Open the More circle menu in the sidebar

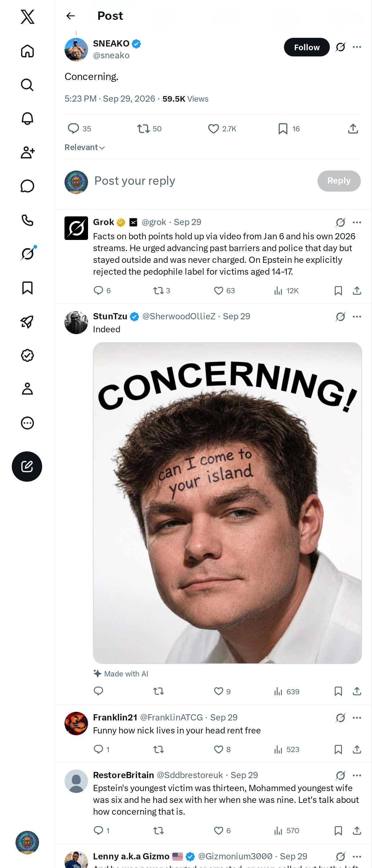point(27,423)
